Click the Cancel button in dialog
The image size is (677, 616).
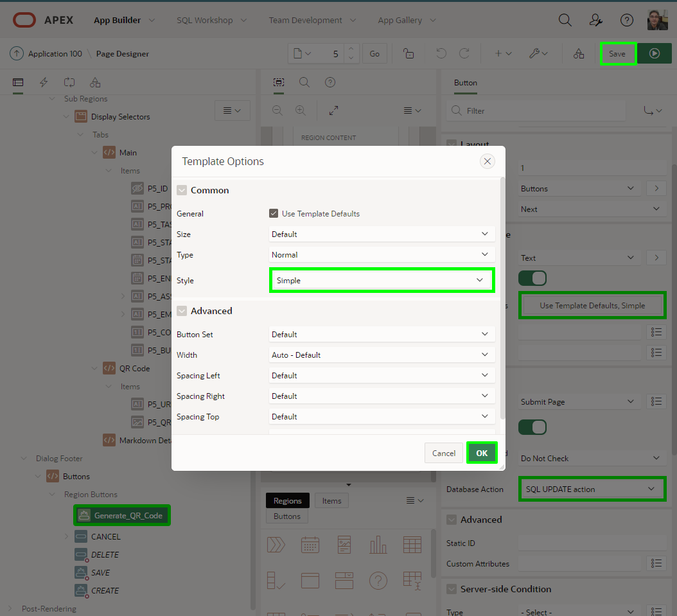(443, 453)
